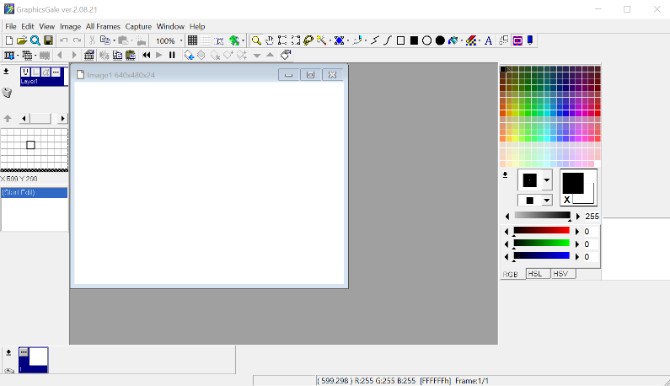Toggle the snap icon beside grid lines

(x=220, y=41)
